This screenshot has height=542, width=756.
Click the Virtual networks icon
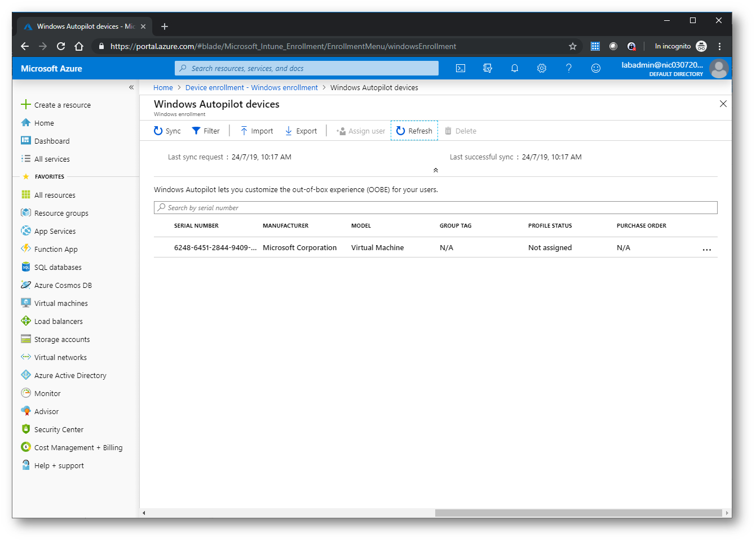tap(26, 357)
